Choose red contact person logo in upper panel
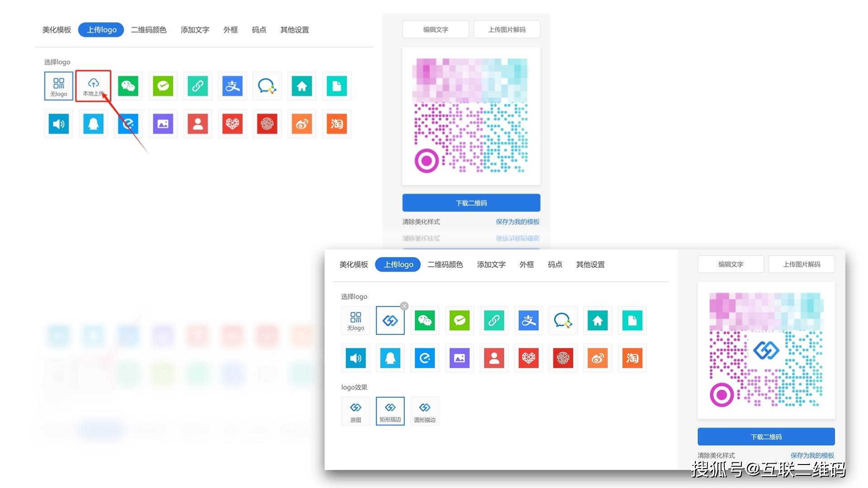 pos(198,124)
